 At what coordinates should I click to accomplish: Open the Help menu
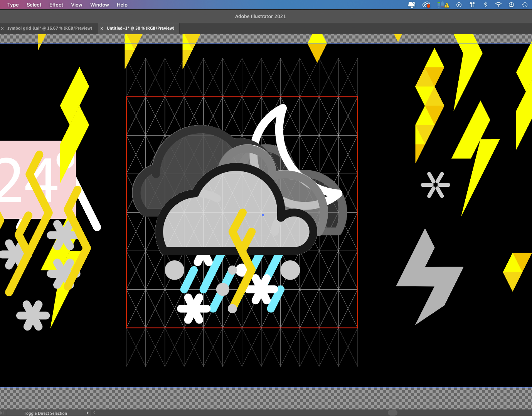[x=122, y=5]
